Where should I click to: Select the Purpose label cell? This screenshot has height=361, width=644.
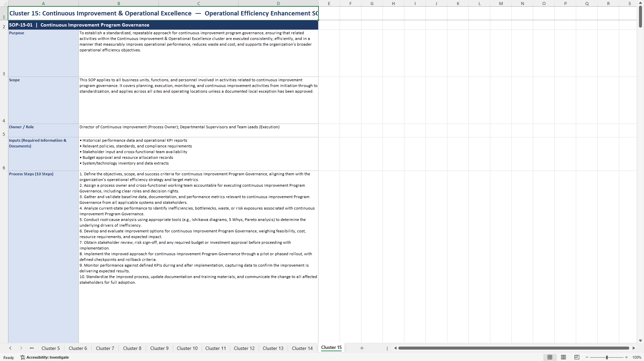(43, 53)
